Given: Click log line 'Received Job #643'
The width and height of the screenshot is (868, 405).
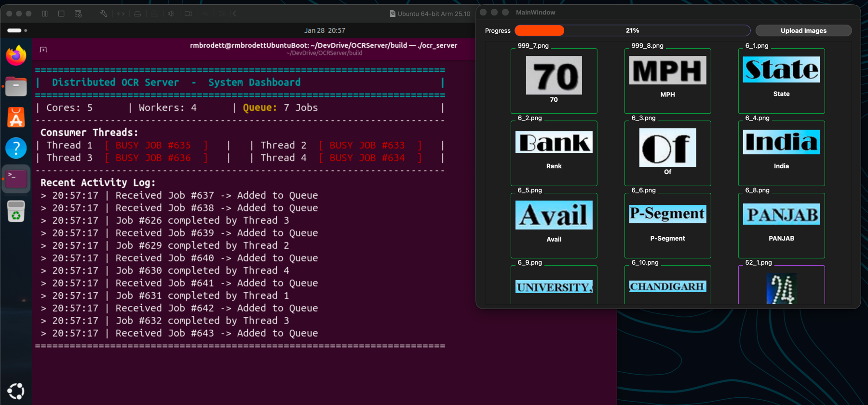Looking at the screenshot, I should 179,333.
